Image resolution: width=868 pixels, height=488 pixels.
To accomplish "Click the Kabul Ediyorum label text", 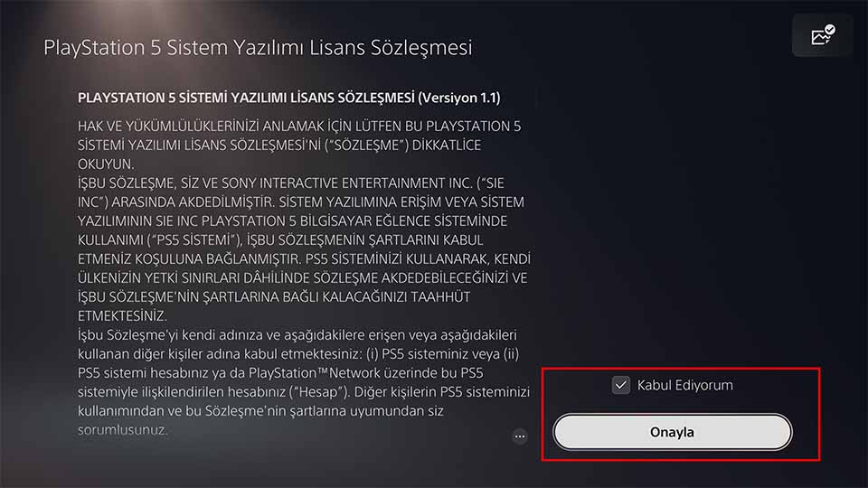I will pos(684,385).
